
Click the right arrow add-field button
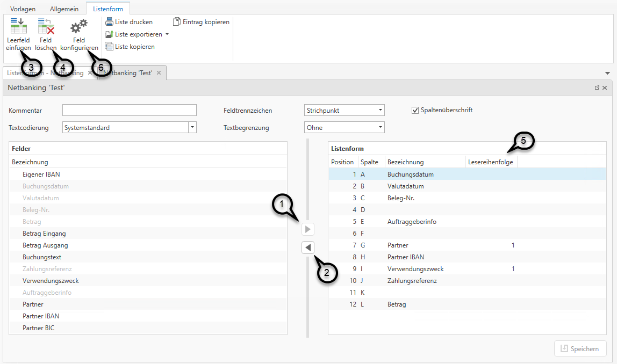308,229
